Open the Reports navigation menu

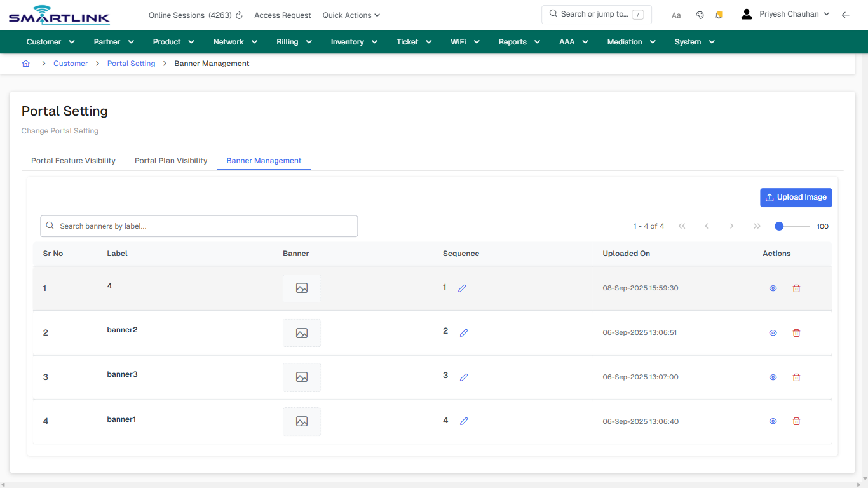click(519, 41)
